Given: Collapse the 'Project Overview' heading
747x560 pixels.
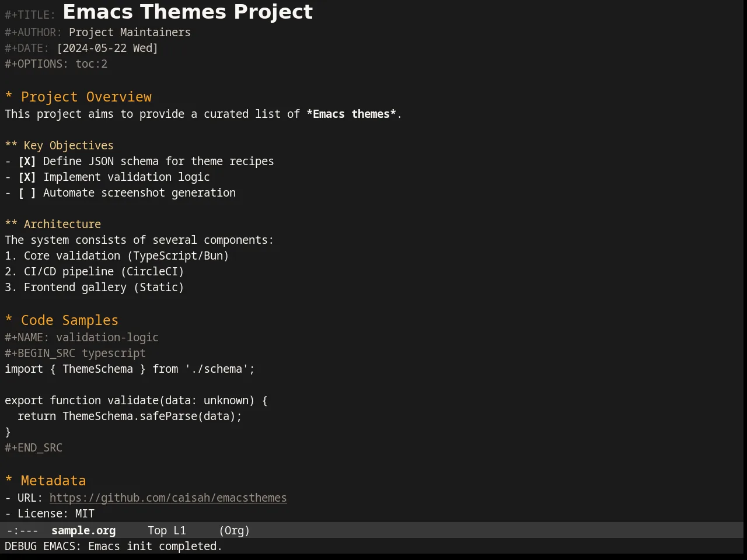Looking at the screenshot, I should tap(78, 97).
